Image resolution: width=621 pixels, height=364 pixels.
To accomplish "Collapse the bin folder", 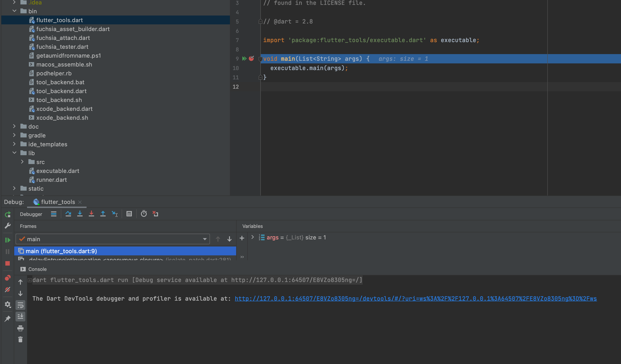I will point(15,11).
